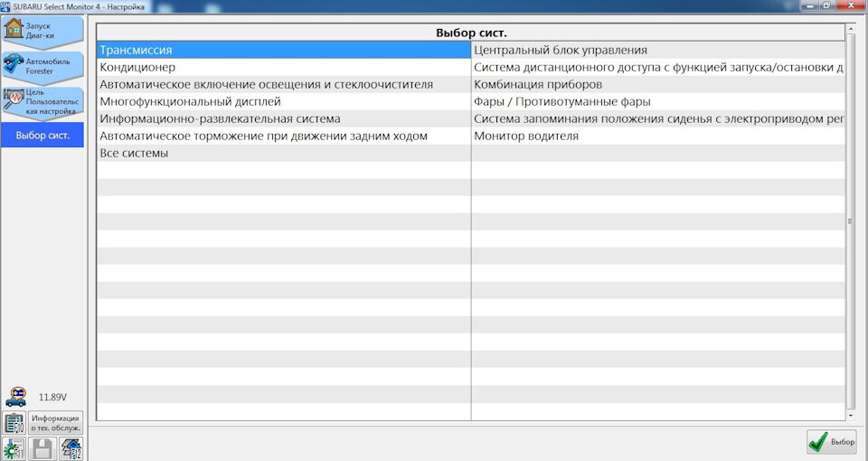
Task: Select the Выбор сист. sidebar step
Action: [42, 135]
